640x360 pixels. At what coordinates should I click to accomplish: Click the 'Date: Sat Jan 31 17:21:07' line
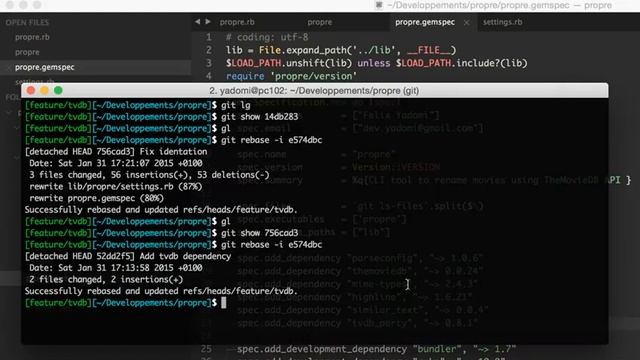click(116, 163)
